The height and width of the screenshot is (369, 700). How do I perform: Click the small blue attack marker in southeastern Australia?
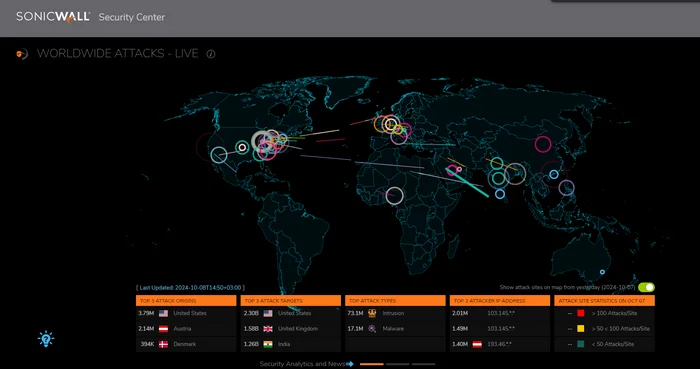(602, 272)
